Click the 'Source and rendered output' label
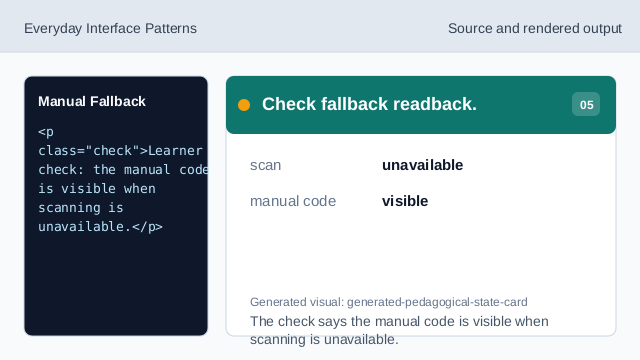This screenshot has width=640, height=360. 535,29
